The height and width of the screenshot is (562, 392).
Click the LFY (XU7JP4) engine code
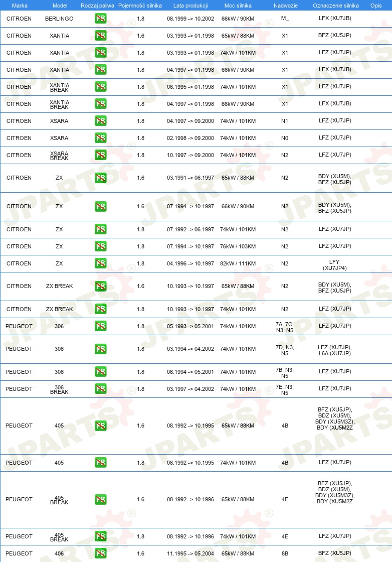tap(335, 265)
